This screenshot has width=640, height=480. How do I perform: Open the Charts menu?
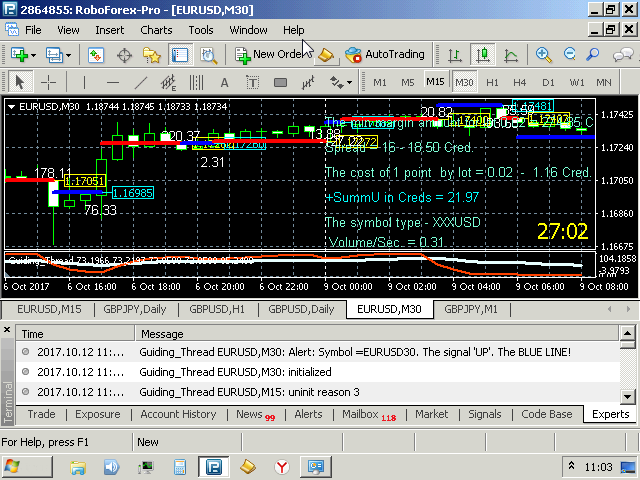coord(156,30)
